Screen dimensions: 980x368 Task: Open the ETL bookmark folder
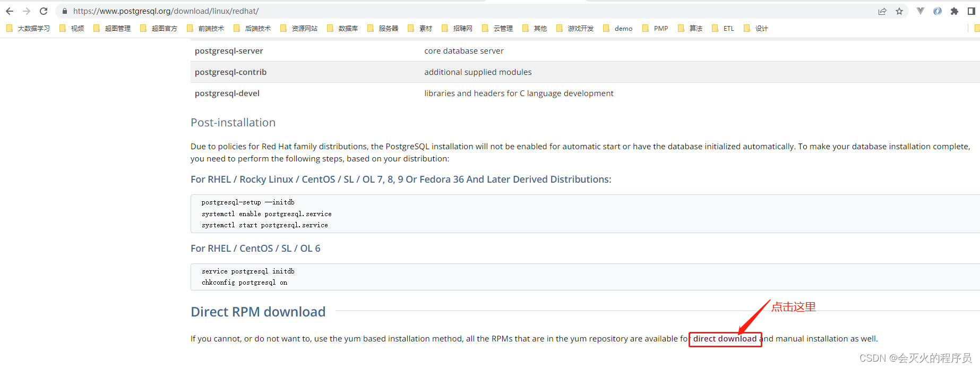click(723, 29)
